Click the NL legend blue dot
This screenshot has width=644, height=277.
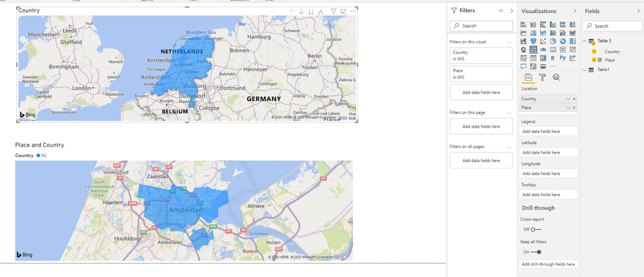click(x=38, y=156)
